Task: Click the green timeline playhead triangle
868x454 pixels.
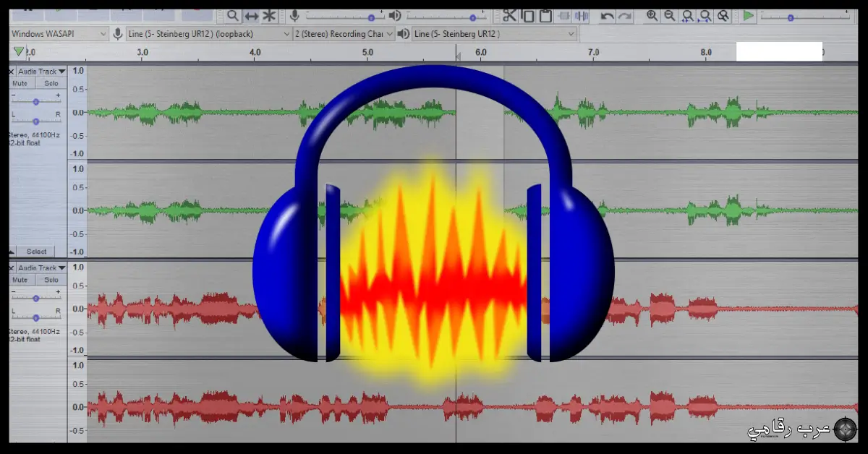Action: coord(19,51)
